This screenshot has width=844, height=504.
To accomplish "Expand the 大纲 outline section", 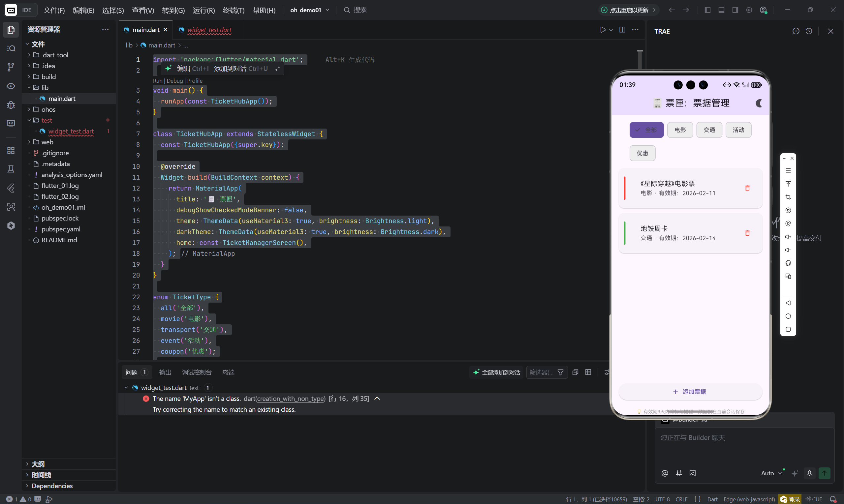I will [38, 464].
